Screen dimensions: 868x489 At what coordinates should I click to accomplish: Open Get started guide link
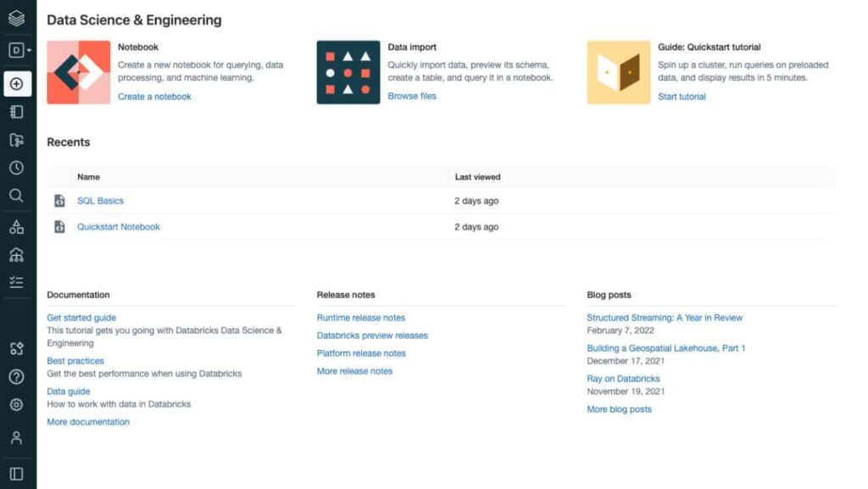click(x=81, y=318)
